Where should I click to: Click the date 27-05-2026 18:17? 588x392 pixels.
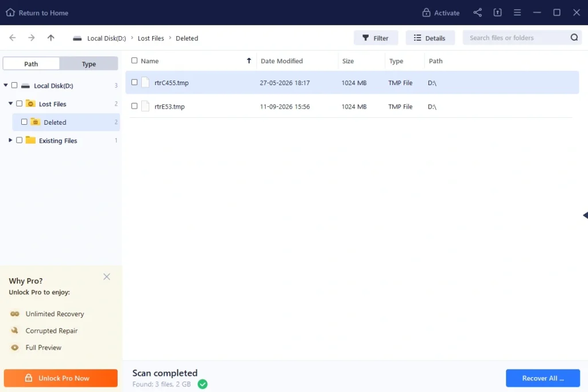coord(285,83)
